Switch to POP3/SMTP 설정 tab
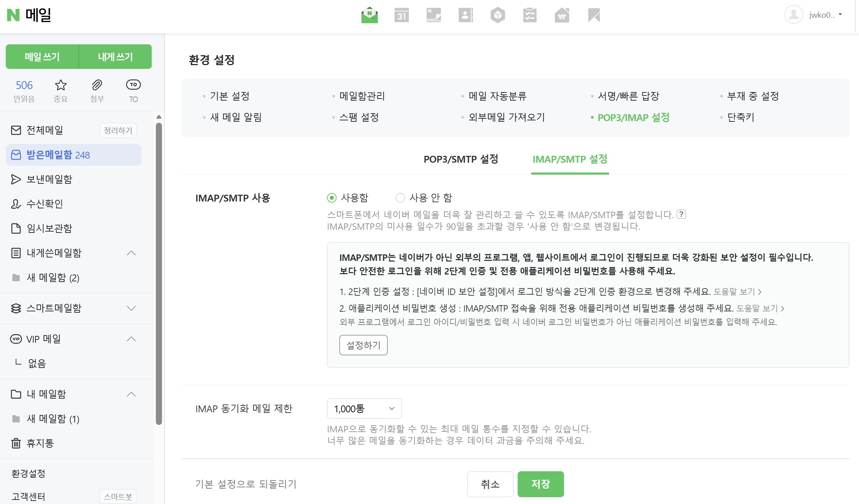The width and height of the screenshot is (859, 504). 461,159
